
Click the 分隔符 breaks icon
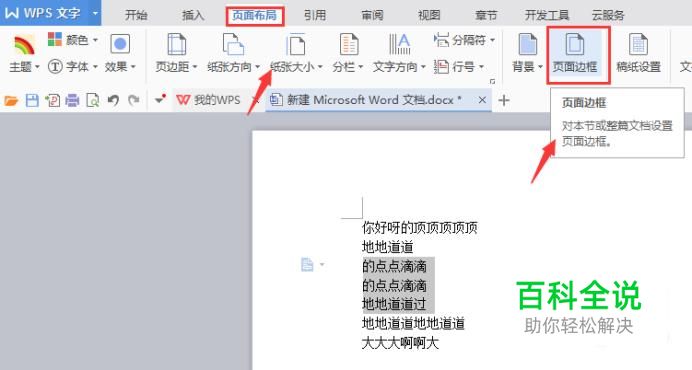(x=441, y=40)
